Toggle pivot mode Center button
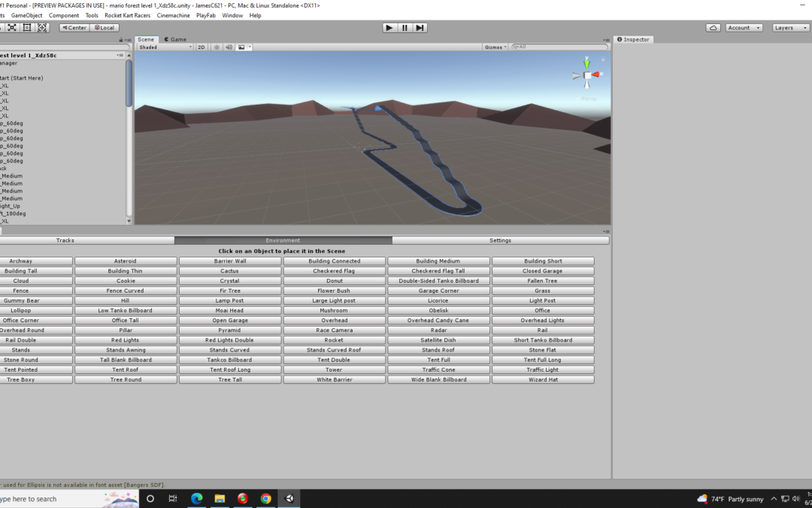The width and height of the screenshot is (812, 508). (74, 28)
